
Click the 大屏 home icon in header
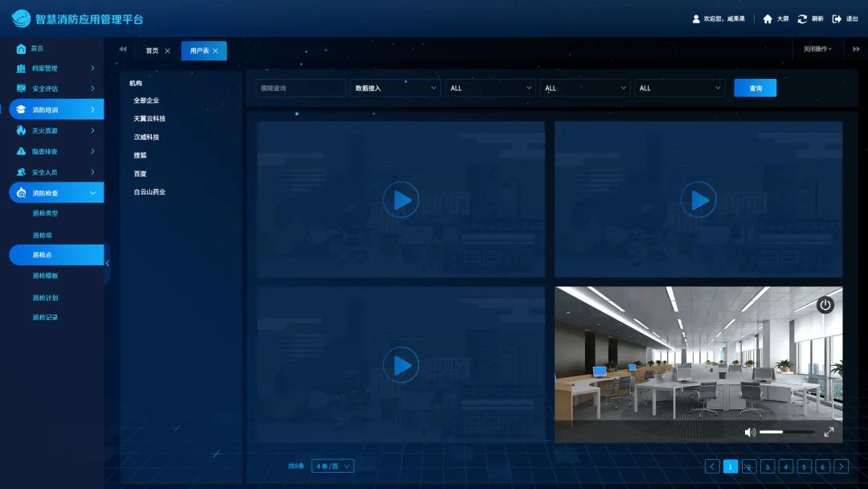coord(768,18)
